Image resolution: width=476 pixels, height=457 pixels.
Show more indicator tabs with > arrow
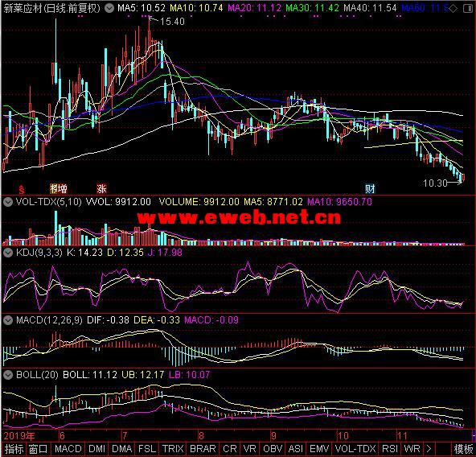429,449
